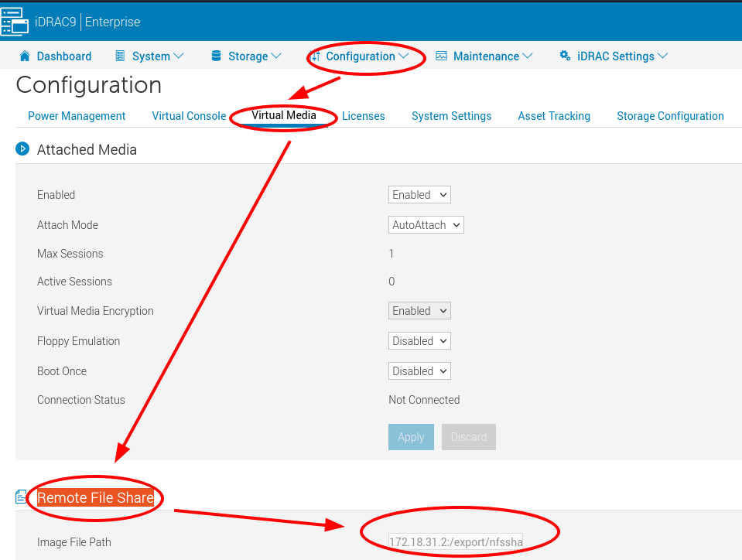Click the Image File Path input field
Viewport: 742px width, 560px height.
456,541
